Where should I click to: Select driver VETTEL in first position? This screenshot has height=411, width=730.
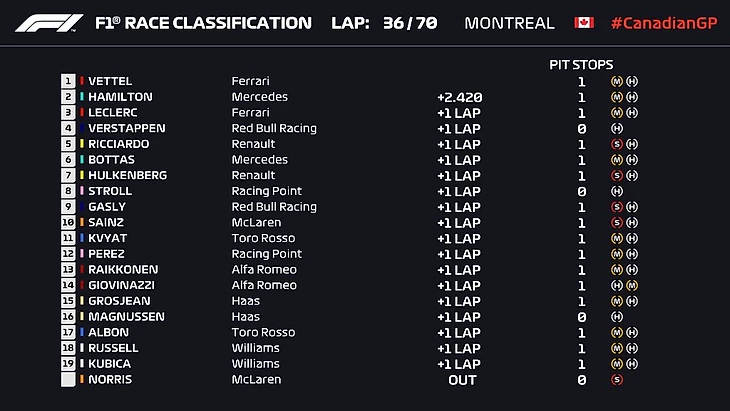[110, 81]
